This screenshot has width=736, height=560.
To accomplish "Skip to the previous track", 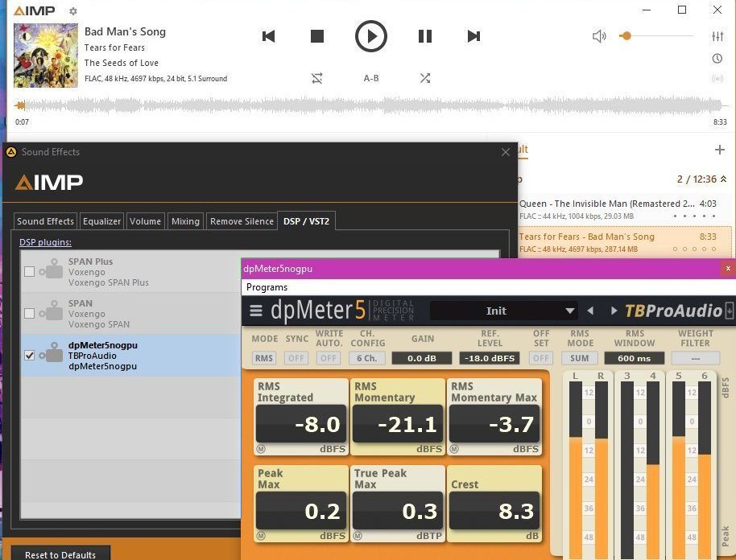I will click(x=268, y=36).
